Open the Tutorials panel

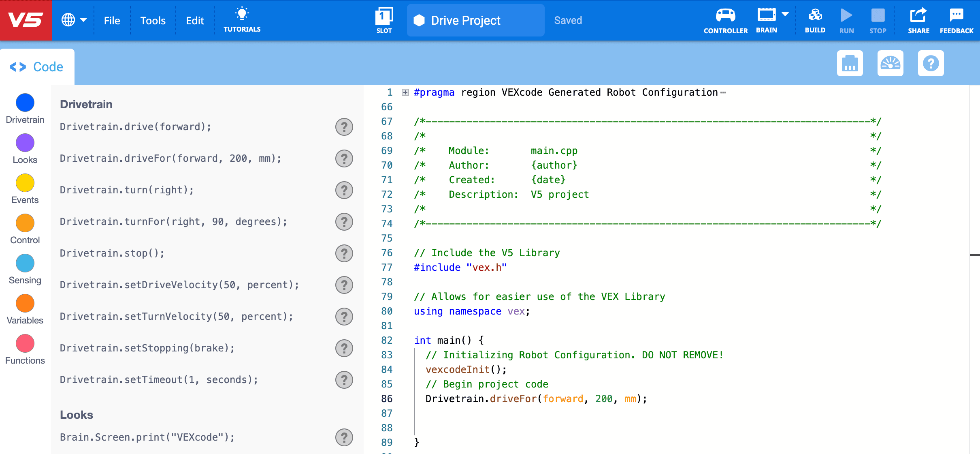[242, 19]
